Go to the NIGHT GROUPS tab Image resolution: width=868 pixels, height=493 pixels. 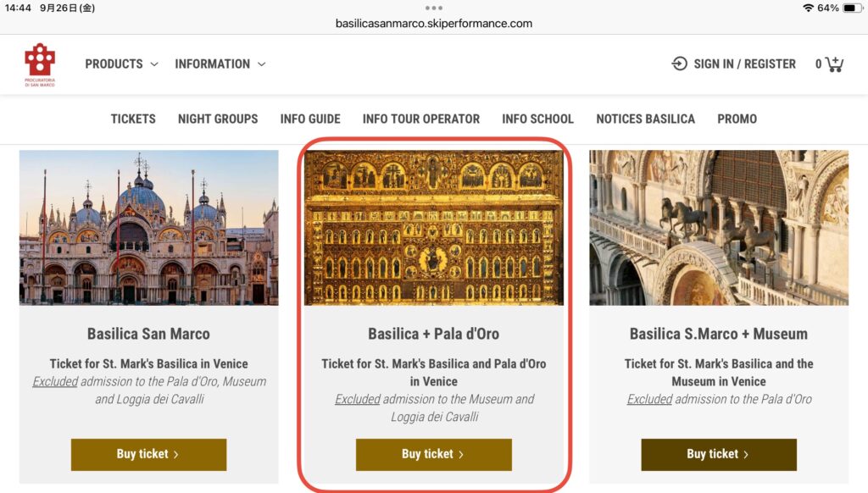(x=218, y=119)
